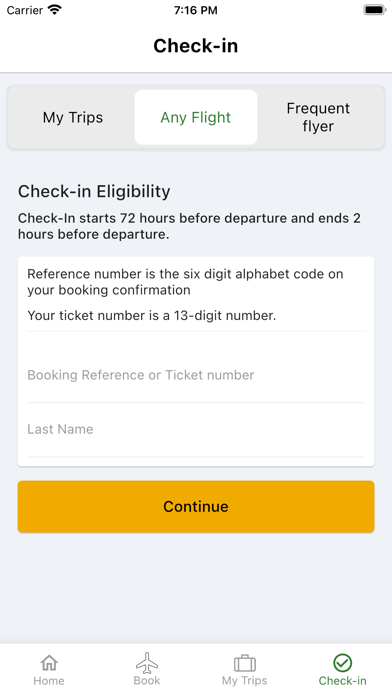Tap the Check-in checkmark circle icon
This screenshot has width=392, height=696.
tap(342, 663)
